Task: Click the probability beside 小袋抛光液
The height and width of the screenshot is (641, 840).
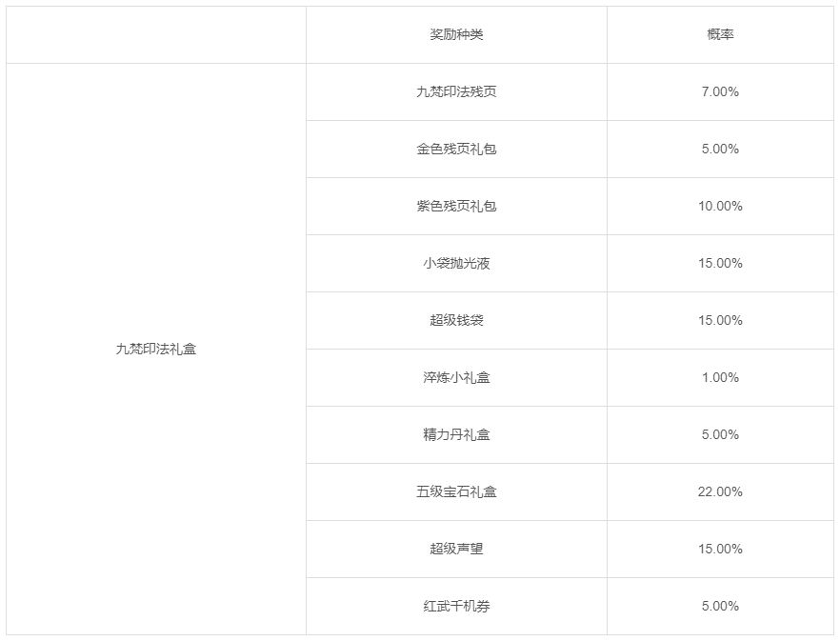Action: pos(720,264)
